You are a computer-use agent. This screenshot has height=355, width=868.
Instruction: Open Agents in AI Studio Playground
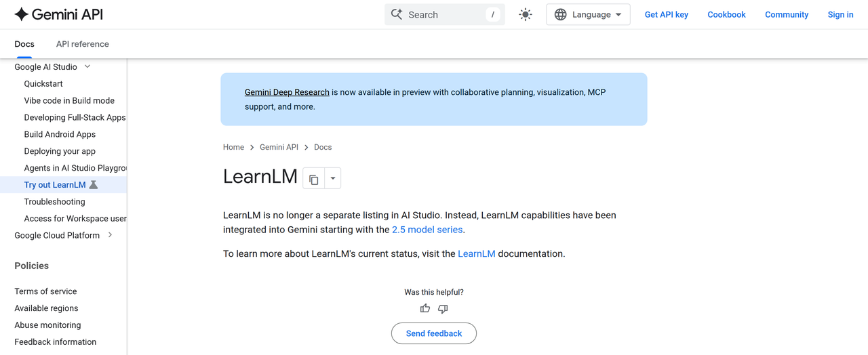[x=75, y=168]
